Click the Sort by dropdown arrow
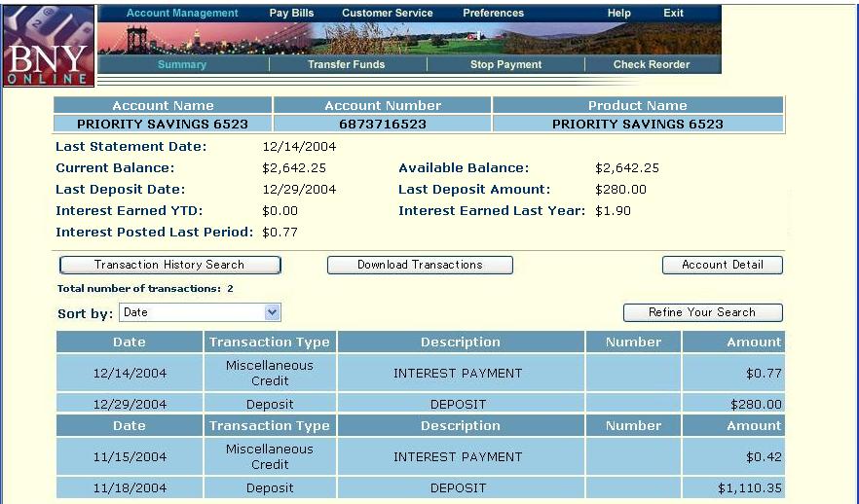Image resolution: width=859 pixels, height=504 pixels. click(273, 312)
